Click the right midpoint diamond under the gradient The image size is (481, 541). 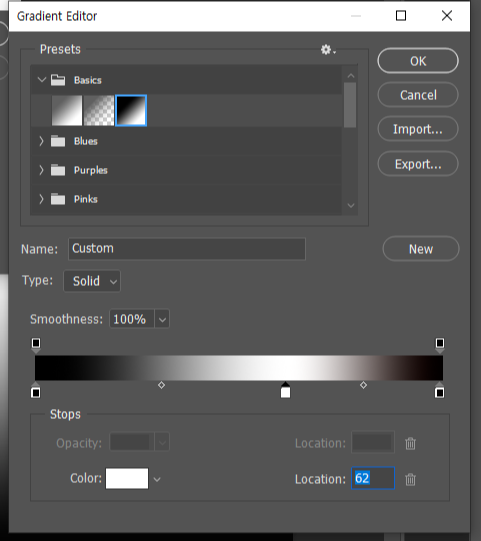pos(363,385)
